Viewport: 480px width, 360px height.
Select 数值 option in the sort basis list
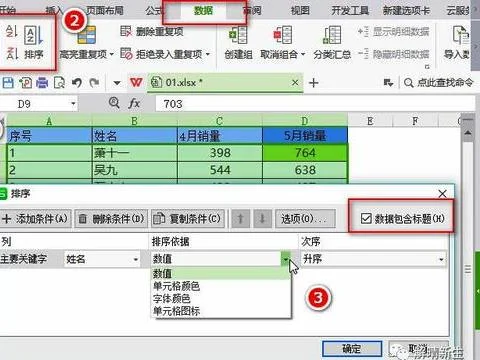[221, 273]
